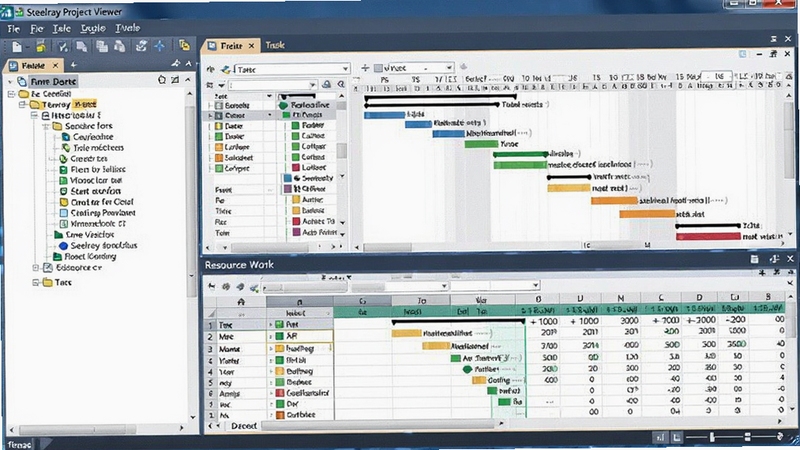This screenshot has width=800, height=450.
Task: Click column header A in Resource Work grid
Action: tap(241, 302)
